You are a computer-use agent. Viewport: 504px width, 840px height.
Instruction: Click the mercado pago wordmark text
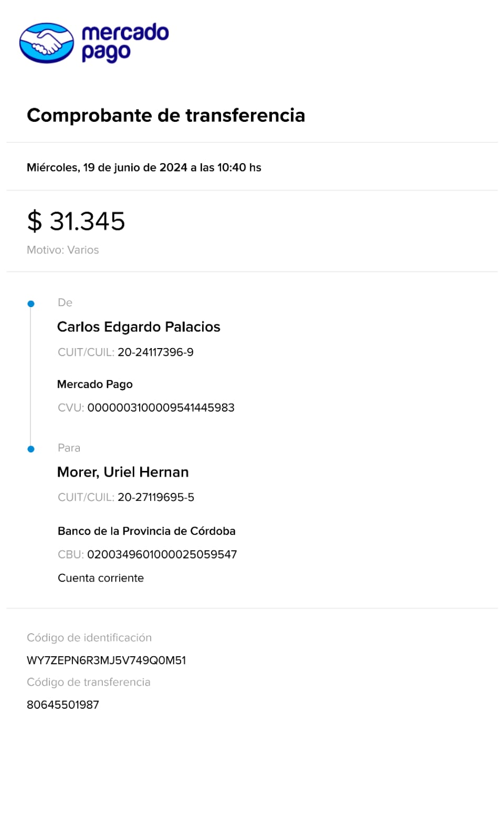tap(125, 42)
